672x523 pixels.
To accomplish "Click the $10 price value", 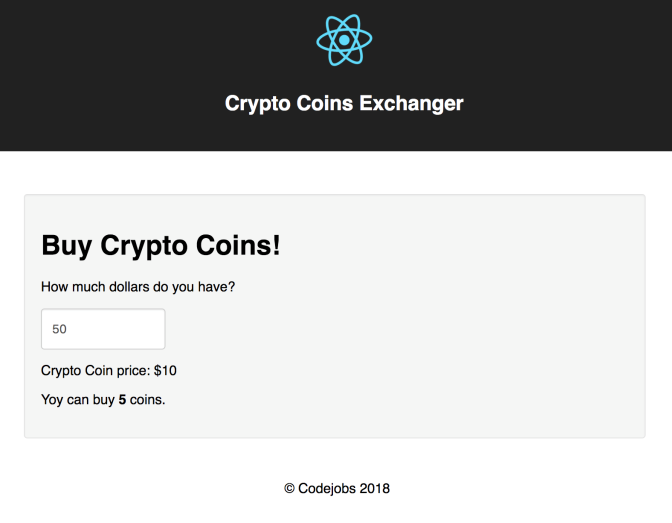I will pos(165,371).
